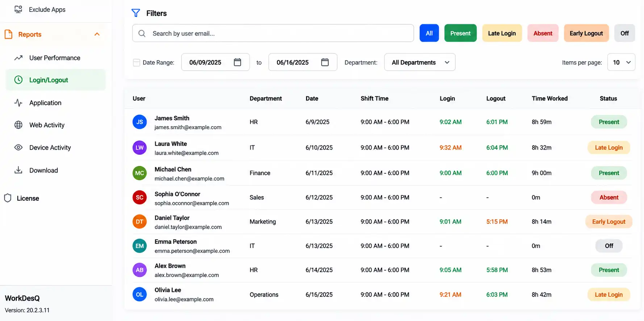This screenshot has width=644, height=321.
Task: Click the start date field 06/09/2025
Action: (216, 62)
